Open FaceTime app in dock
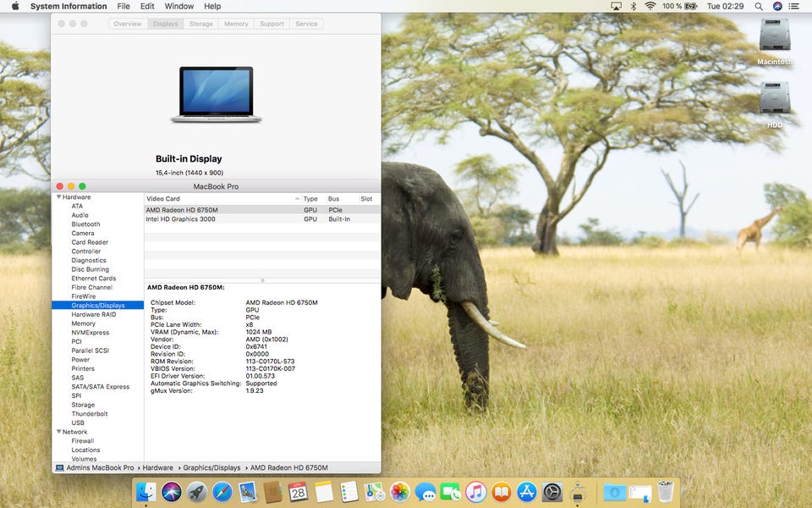This screenshot has height=508, width=812. pos(451,492)
